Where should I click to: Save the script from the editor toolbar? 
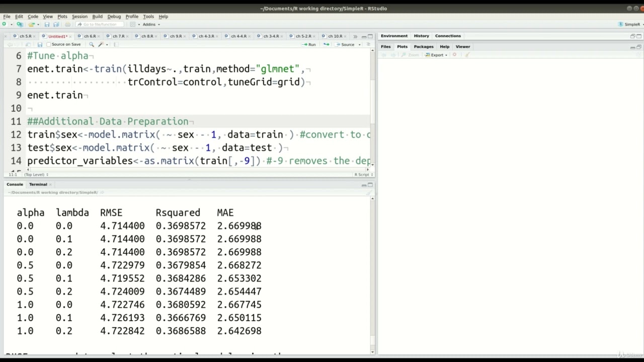tap(40, 44)
